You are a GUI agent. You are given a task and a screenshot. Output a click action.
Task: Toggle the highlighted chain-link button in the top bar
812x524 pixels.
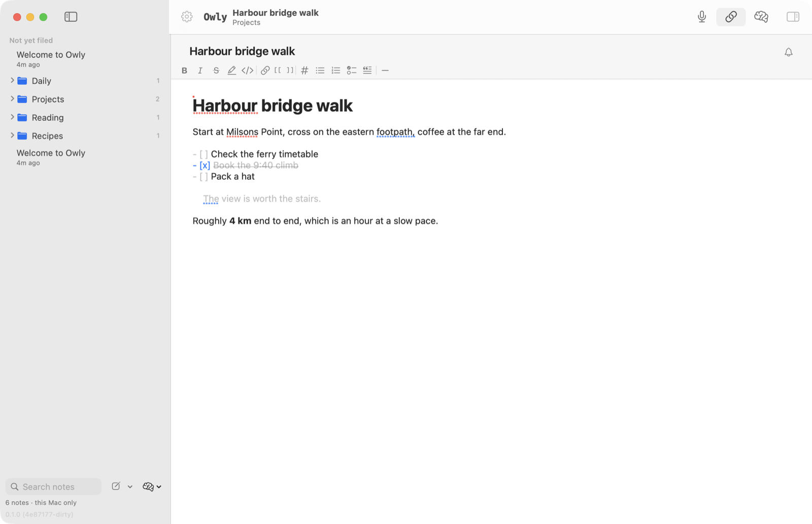coord(731,17)
